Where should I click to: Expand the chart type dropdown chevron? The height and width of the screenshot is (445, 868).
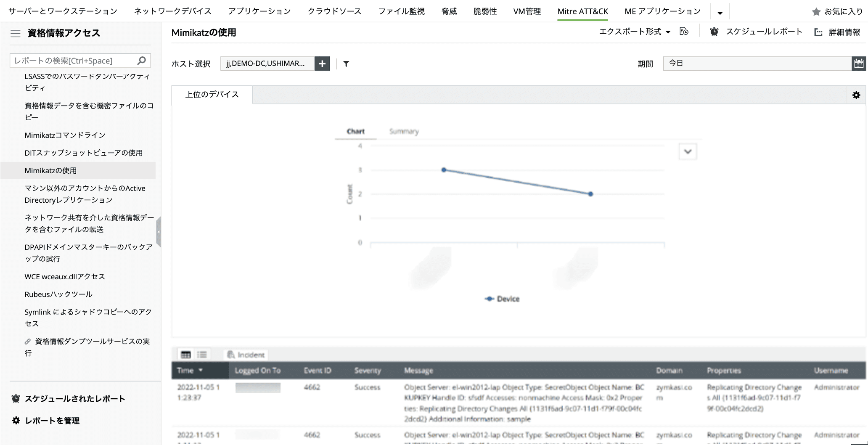[x=688, y=151]
